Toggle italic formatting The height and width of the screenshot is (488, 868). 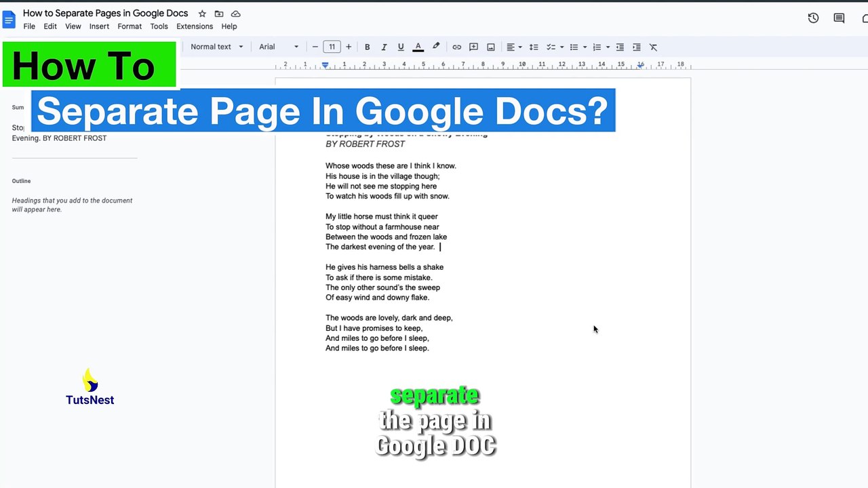pyautogui.click(x=384, y=47)
